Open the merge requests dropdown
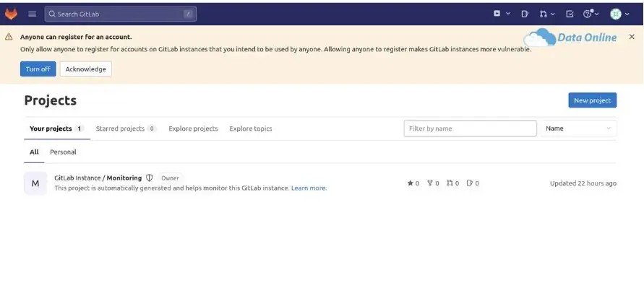 click(547, 14)
